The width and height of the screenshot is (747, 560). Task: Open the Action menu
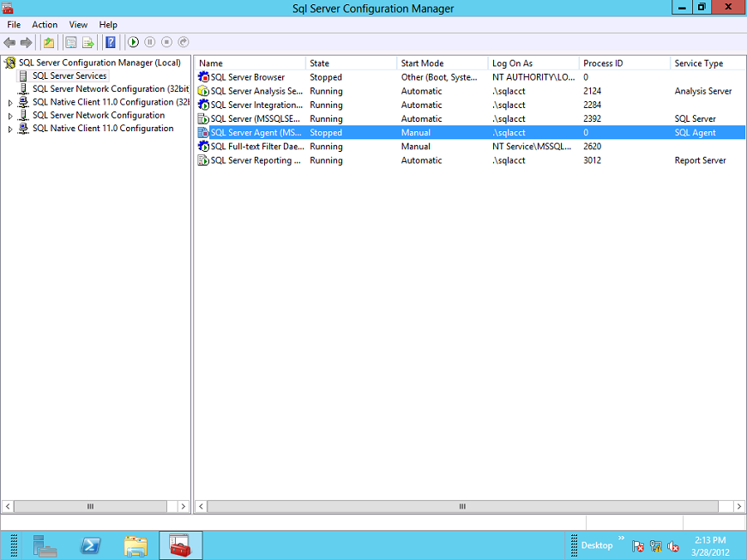pos(45,25)
